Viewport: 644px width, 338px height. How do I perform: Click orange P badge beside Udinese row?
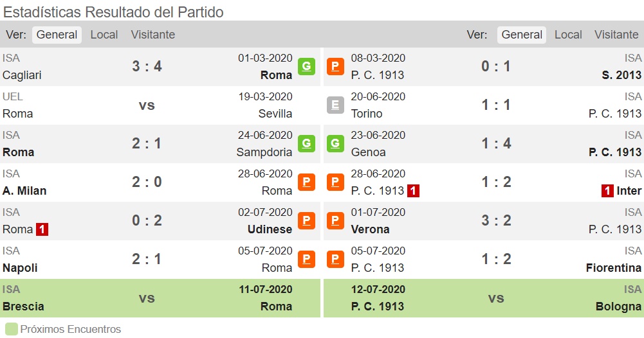(x=306, y=220)
